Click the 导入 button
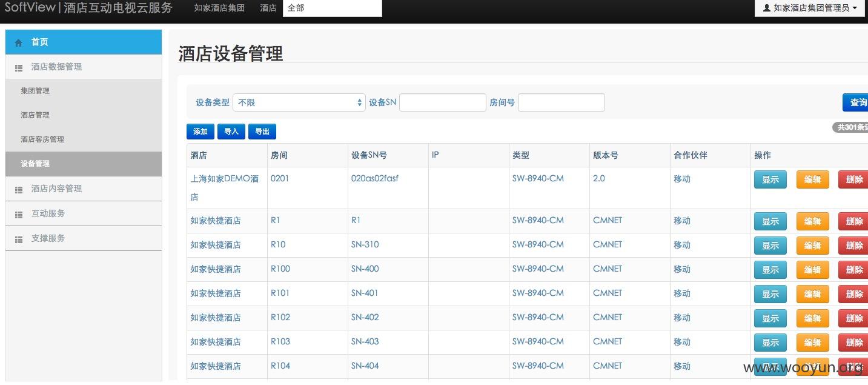Image resolution: width=868 pixels, height=385 pixels. coord(231,132)
